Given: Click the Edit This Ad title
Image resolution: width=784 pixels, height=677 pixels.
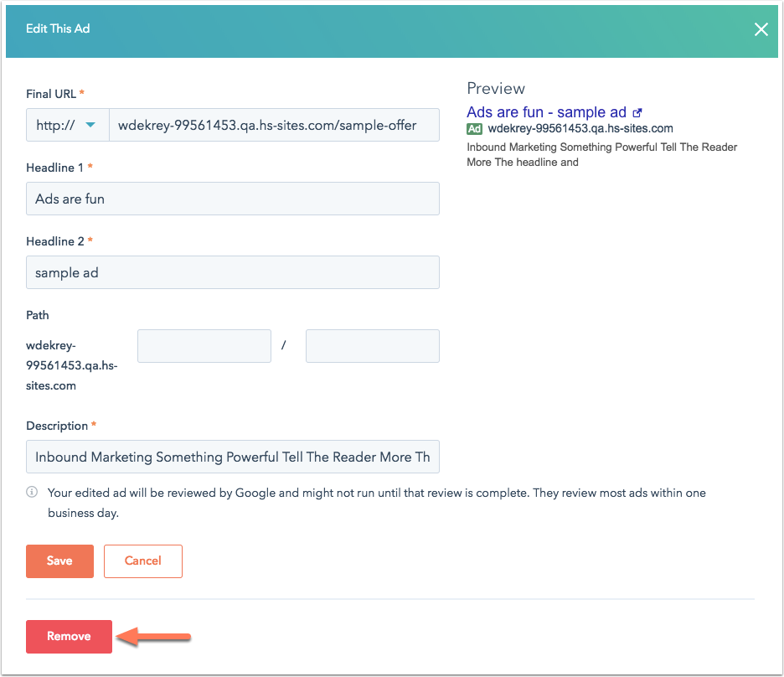Looking at the screenshot, I should click(x=58, y=29).
